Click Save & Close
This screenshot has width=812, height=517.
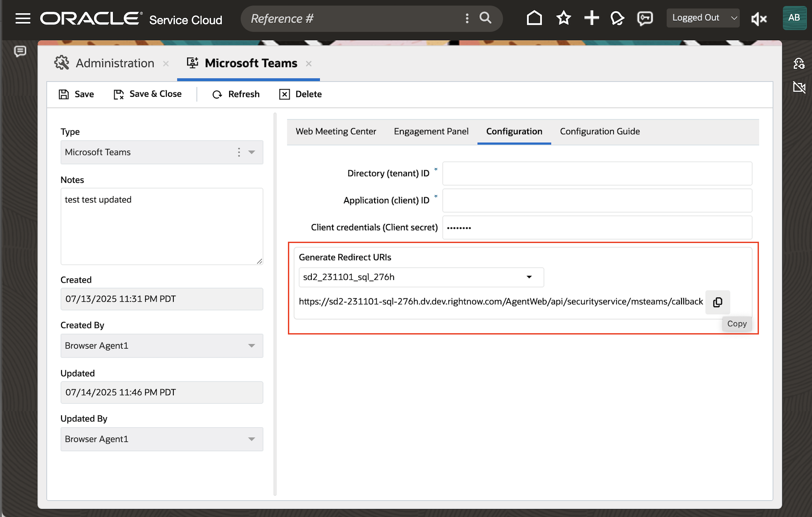[x=148, y=94]
